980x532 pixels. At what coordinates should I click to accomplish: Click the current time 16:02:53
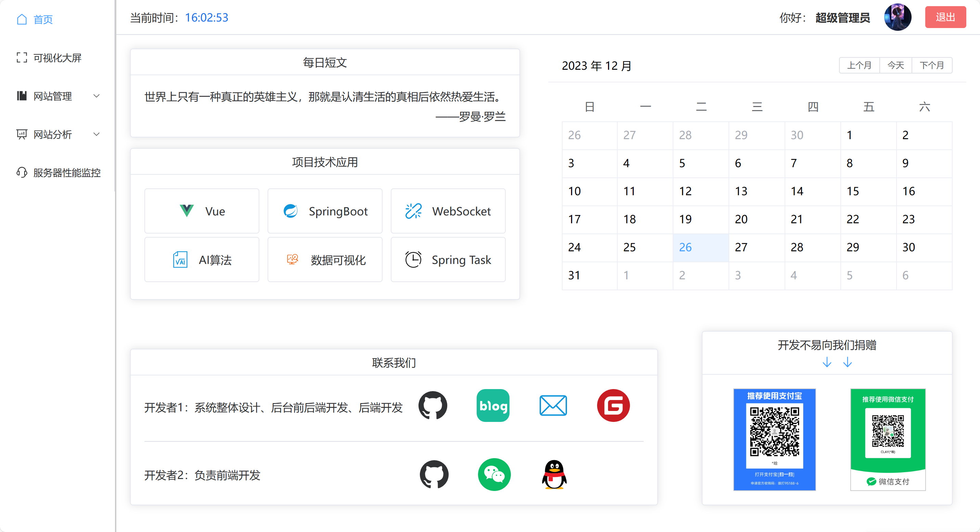207,17
